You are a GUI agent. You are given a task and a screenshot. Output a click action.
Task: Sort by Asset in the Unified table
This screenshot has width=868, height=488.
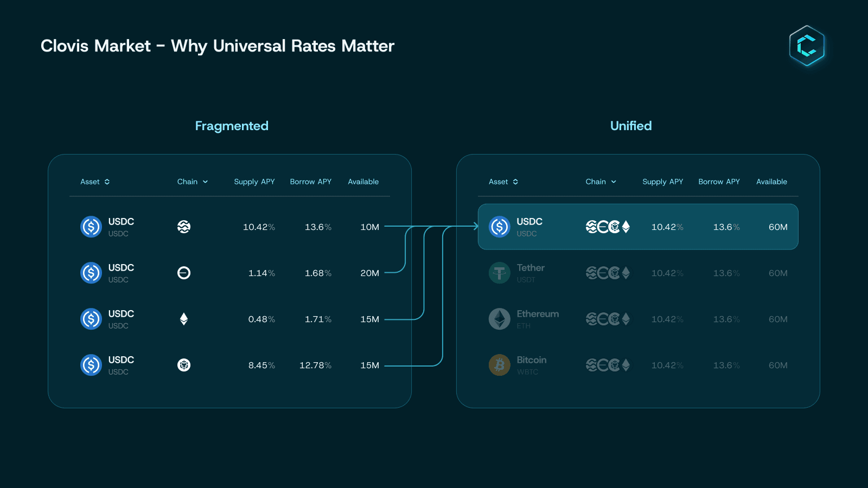click(503, 182)
